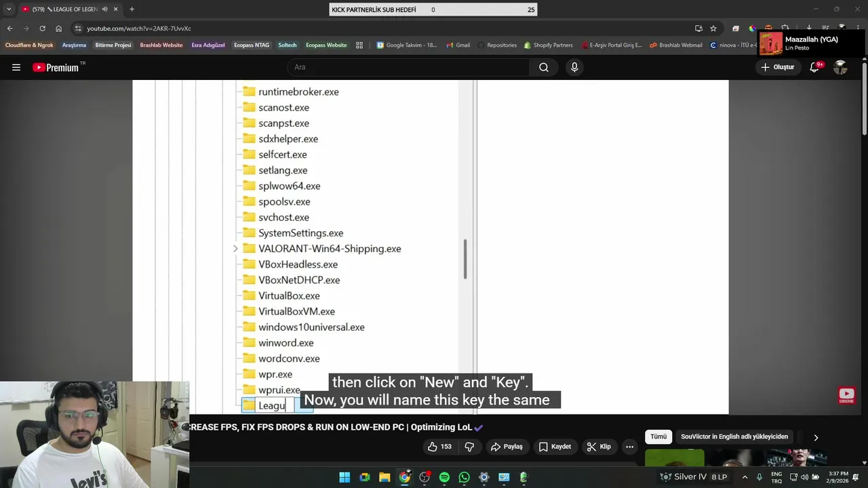Toggle microphone icon in system tray
Image resolution: width=868 pixels, height=488 pixels.
pos(759,477)
